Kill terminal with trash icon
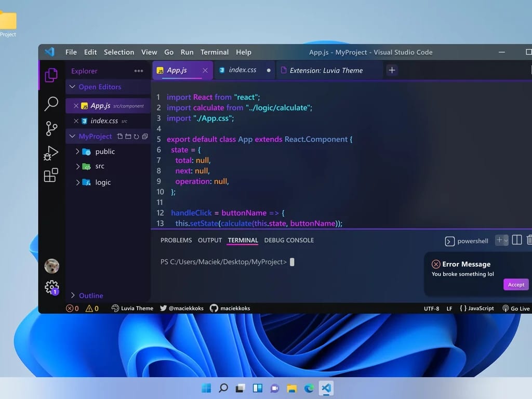The image size is (532, 399). [529, 240]
